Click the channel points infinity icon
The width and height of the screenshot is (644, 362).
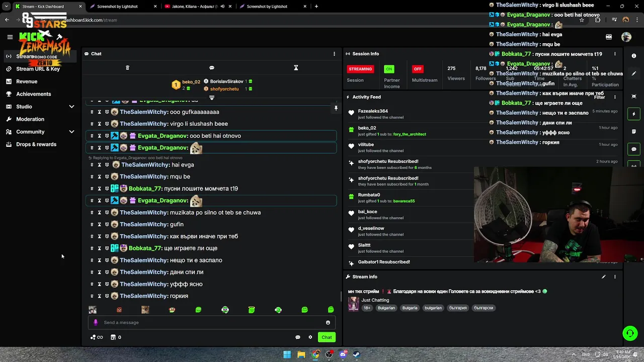[97, 337]
